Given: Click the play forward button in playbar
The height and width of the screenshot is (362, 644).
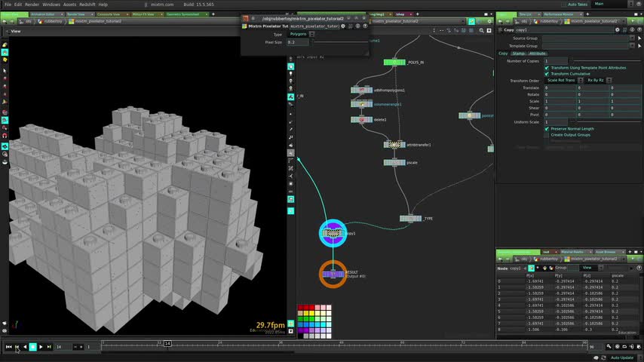Looking at the screenshot, I should click(41, 347).
